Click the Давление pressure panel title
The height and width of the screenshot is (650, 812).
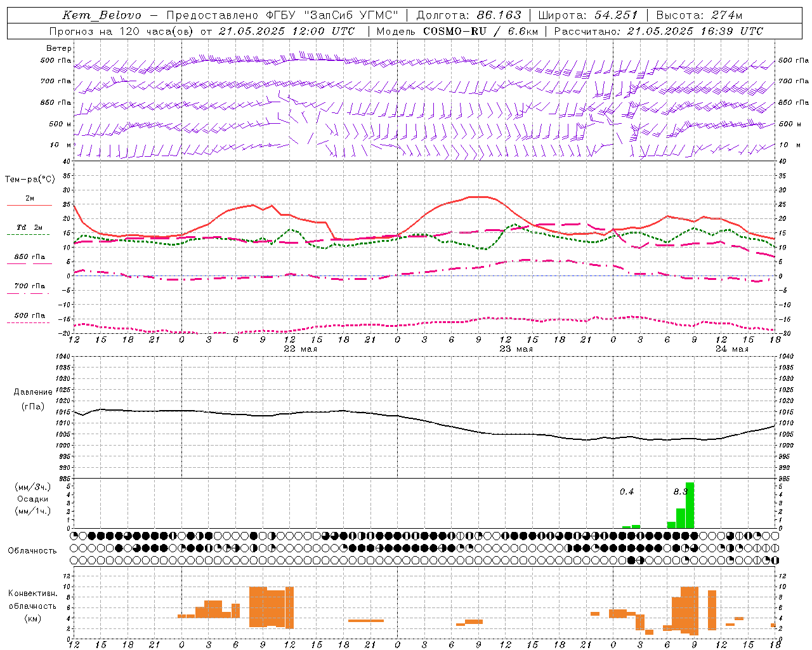click(x=33, y=392)
